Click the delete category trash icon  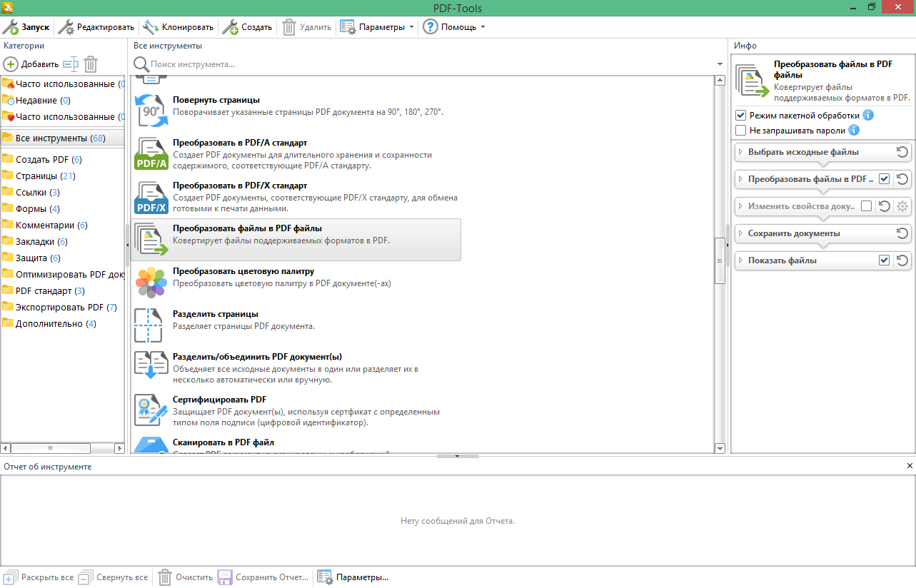(x=91, y=64)
